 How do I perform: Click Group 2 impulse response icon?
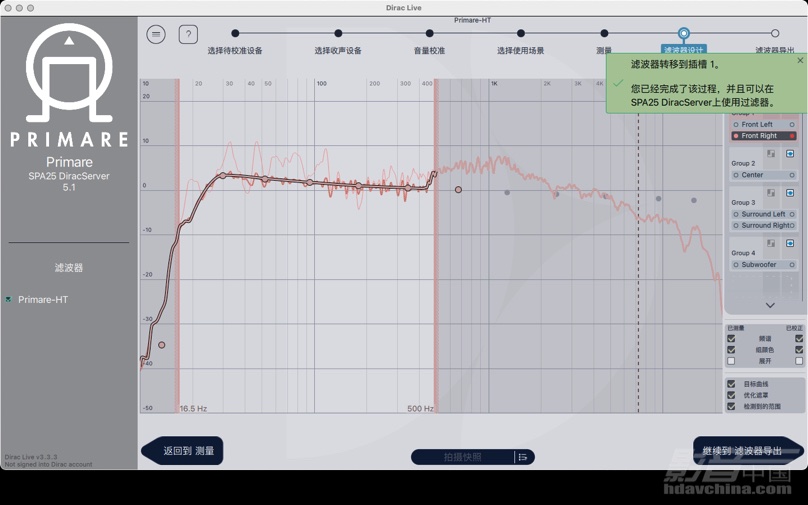click(771, 154)
